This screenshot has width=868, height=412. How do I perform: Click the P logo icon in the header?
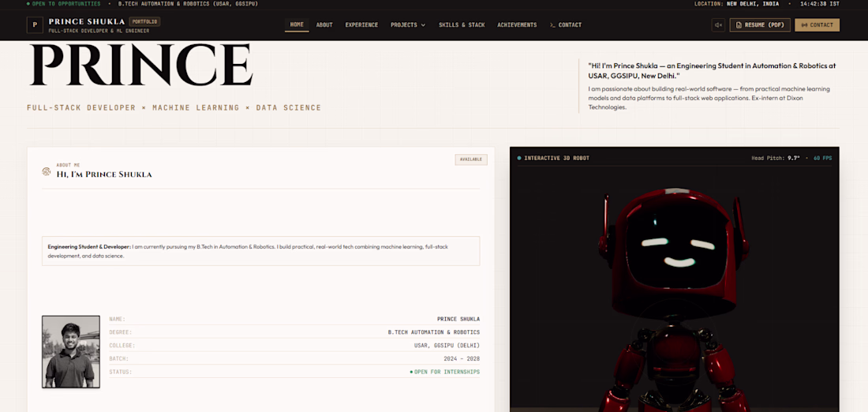[35, 25]
